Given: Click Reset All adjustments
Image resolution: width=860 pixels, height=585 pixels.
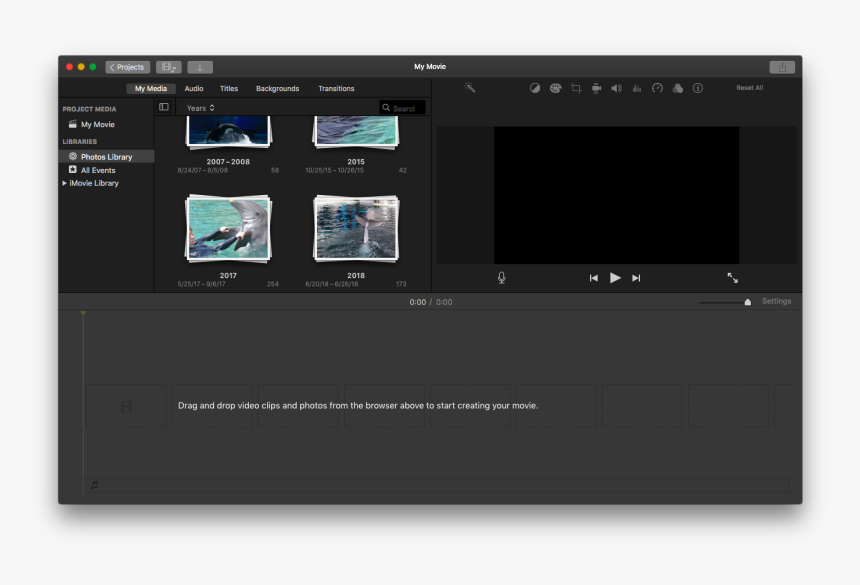Looking at the screenshot, I should 749,88.
